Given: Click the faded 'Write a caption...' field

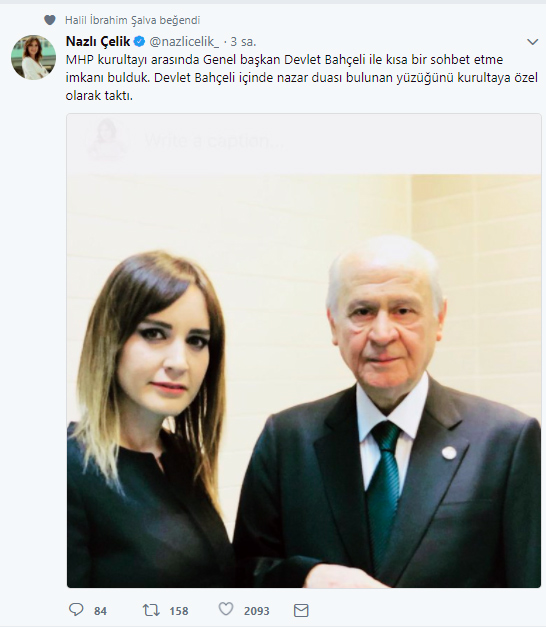Looking at the screenshot, I should 214,141.
